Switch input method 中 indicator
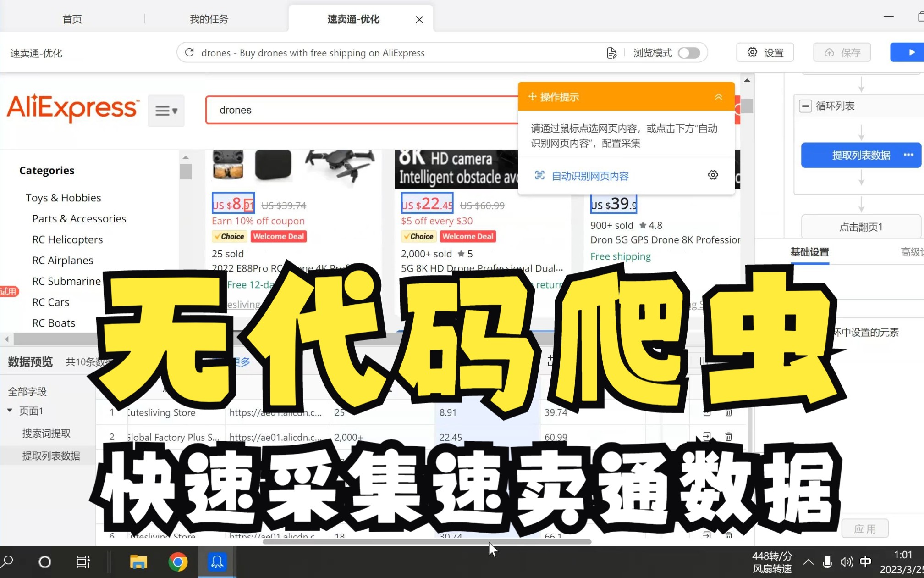Screen dimensions: 924x578 [x=865, y=562]
